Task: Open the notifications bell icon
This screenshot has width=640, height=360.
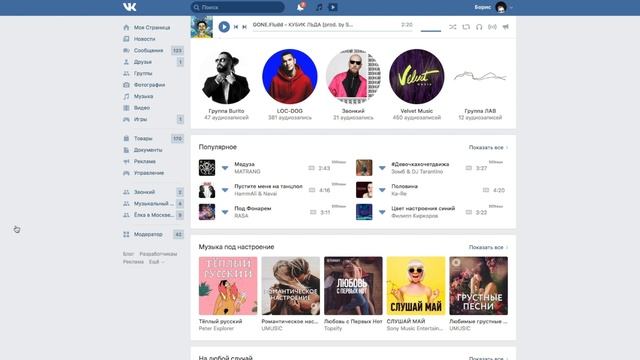Action: click(x=300, y=7)
